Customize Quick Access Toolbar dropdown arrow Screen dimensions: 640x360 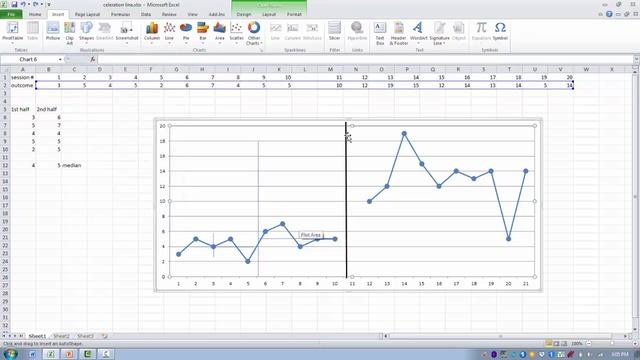[x=49, y=4]
